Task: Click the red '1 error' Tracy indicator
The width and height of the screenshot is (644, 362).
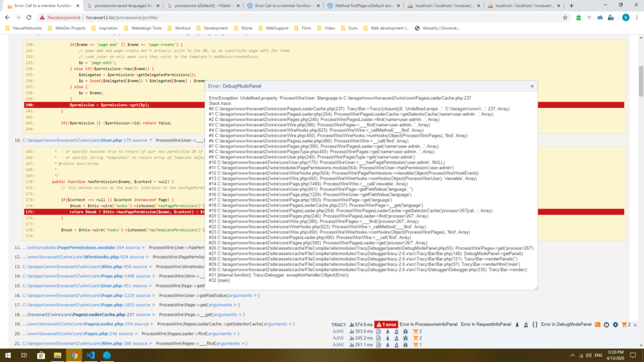Action: pos(386,325)
